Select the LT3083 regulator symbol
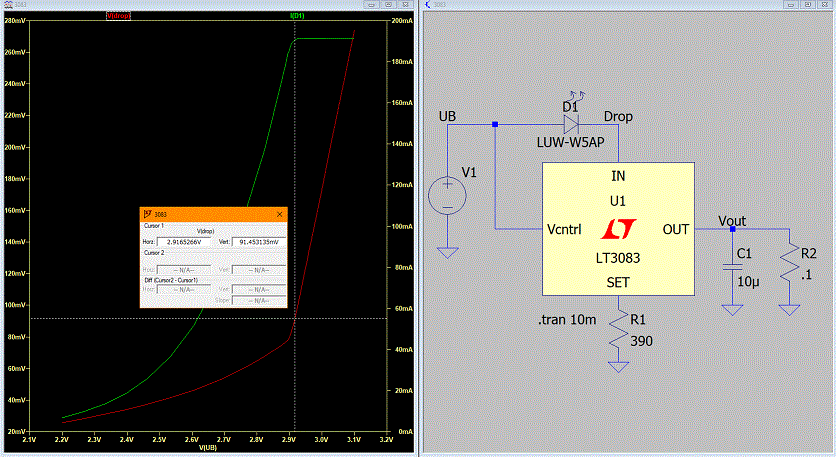 (x=618, y=229)
